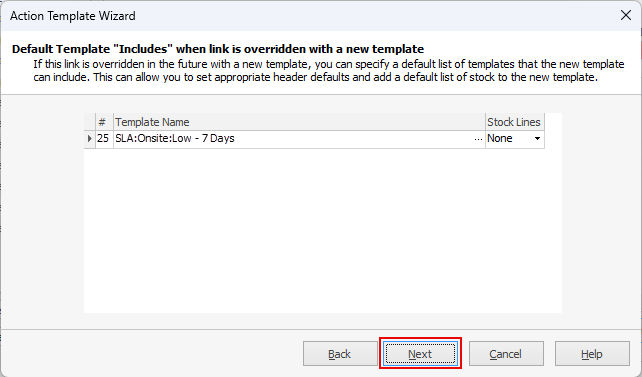Click the bold 'Default Template Includes' heading

coord(218,49)
